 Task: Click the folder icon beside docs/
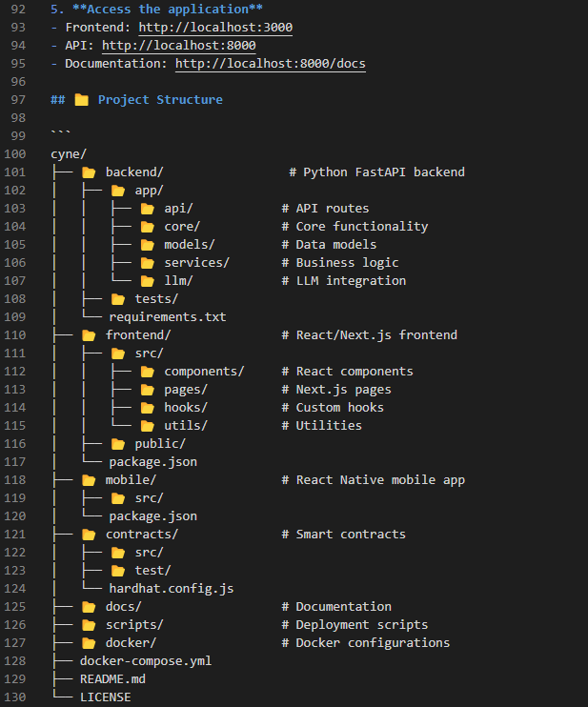click(89, 607)
